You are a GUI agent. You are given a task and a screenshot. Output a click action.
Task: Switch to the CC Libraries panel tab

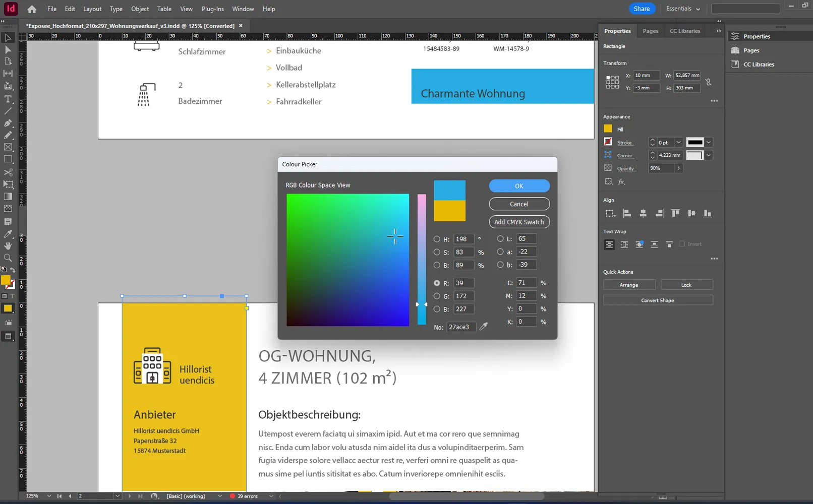pos(684,31)
